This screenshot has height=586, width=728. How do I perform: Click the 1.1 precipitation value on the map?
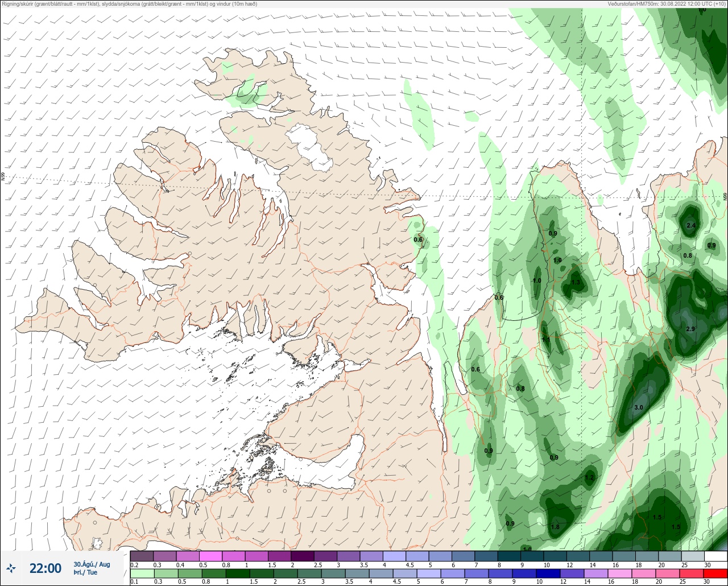[546, 340]
